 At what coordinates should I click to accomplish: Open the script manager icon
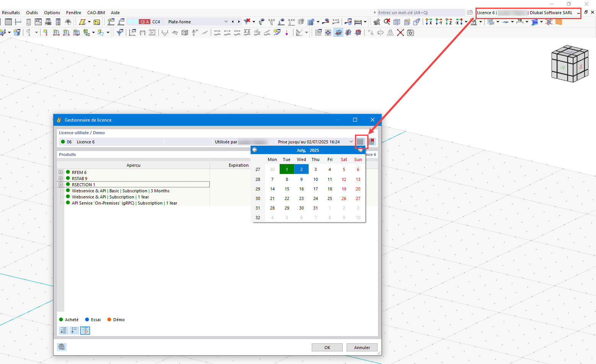click(x=48, y=22)
